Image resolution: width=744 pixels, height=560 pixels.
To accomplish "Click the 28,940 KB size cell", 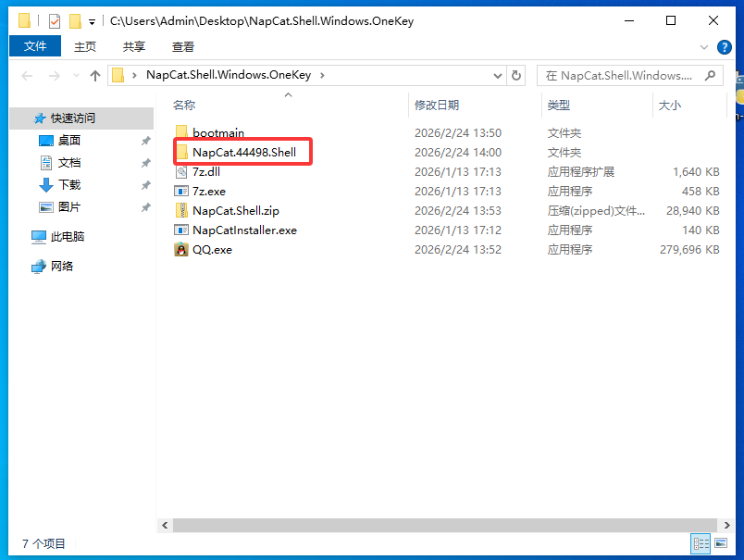I will pos(693,211).
